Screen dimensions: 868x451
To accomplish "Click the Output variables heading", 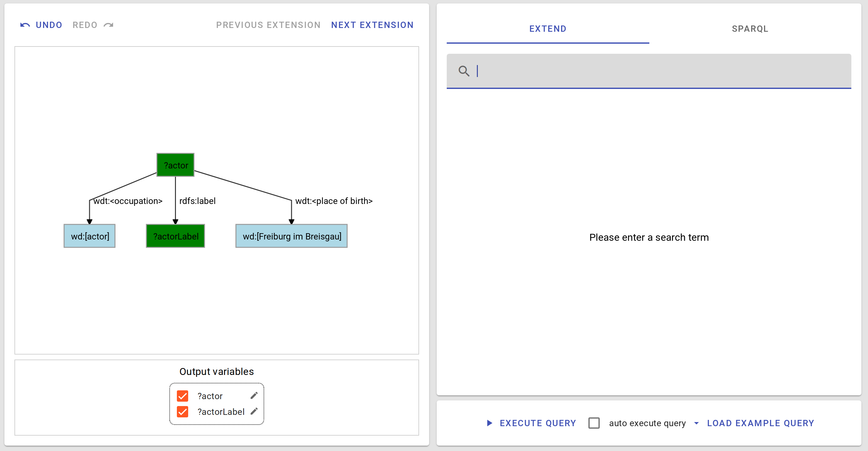I will click(x=217, y=371).
